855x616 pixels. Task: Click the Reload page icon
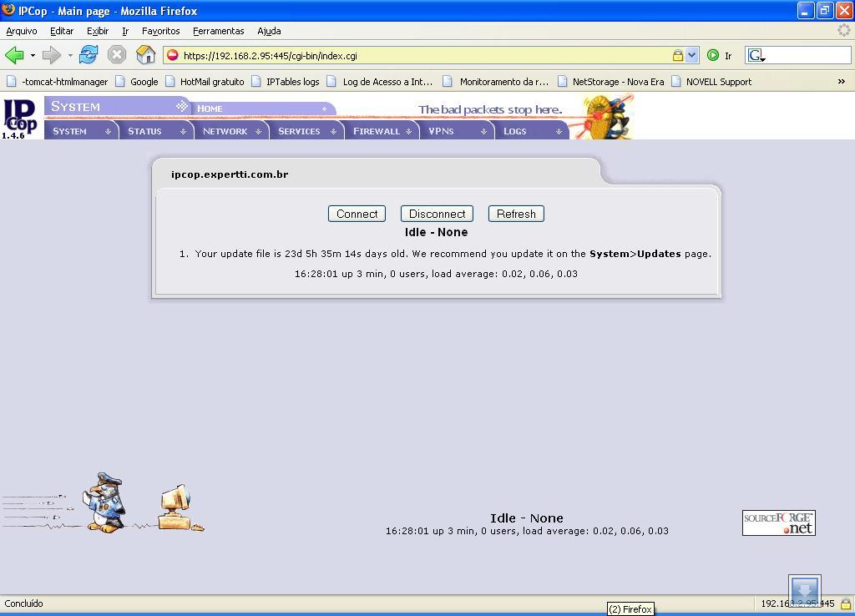(x=89, y=55)
